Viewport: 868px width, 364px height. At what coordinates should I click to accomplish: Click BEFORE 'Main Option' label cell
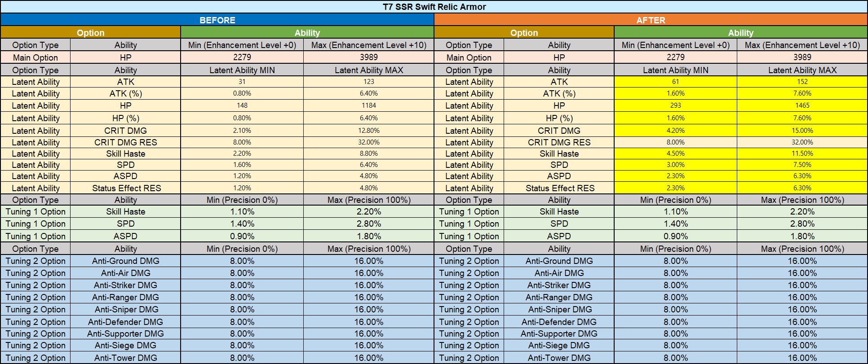(35, 57)
